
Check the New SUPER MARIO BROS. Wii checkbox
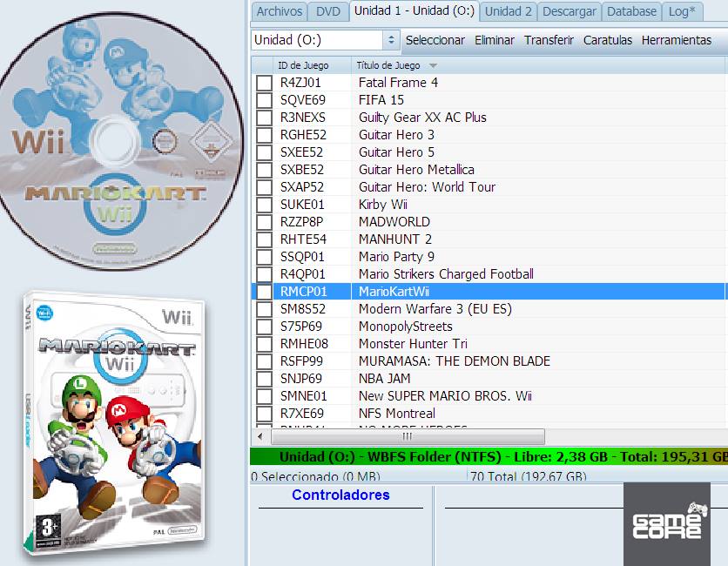click(264, 396)
